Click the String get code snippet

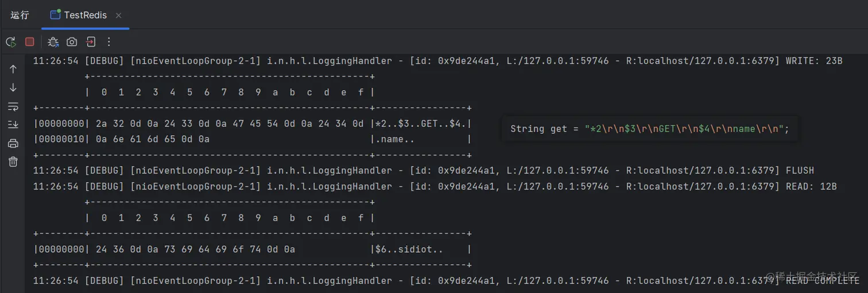[649, 129]
